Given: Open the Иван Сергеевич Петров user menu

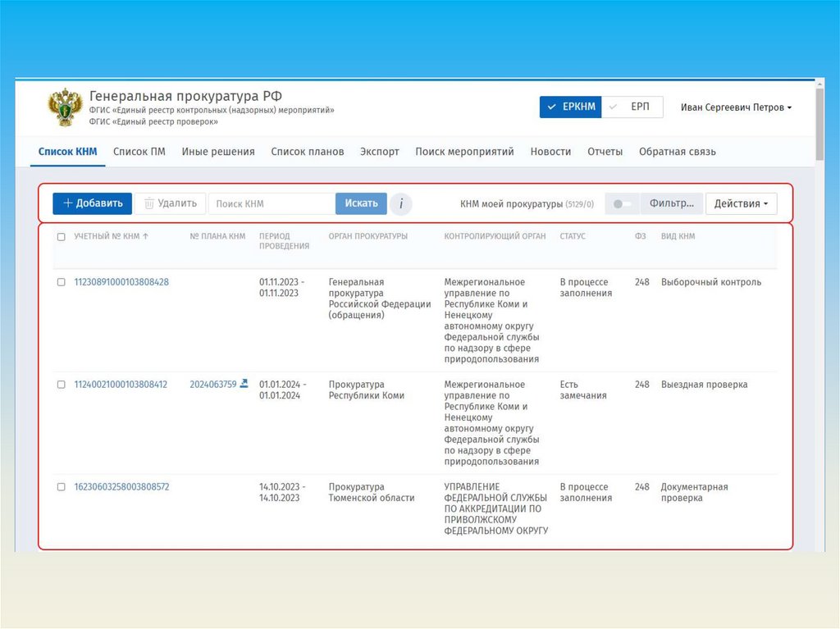Looking at the screenshot, I should click(736, 107).
